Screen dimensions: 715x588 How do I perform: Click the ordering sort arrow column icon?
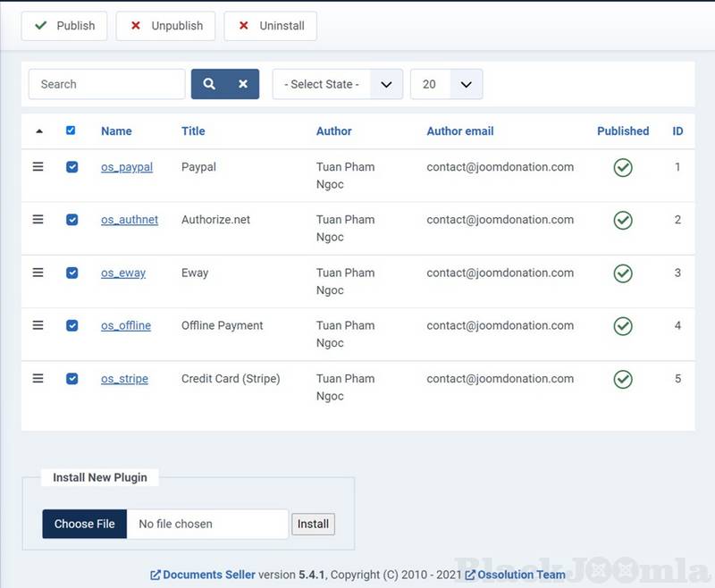(38, 131)
